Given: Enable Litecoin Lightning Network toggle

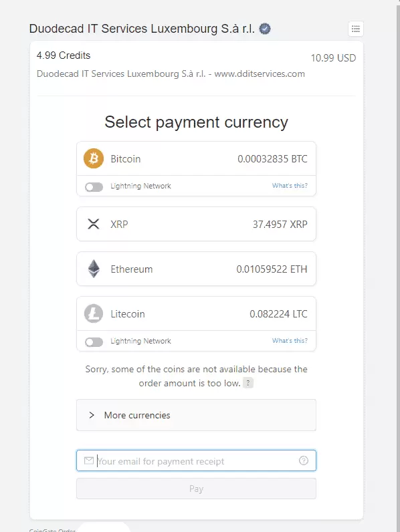Looking at the screenshot, I should click(x=94, y=342).
